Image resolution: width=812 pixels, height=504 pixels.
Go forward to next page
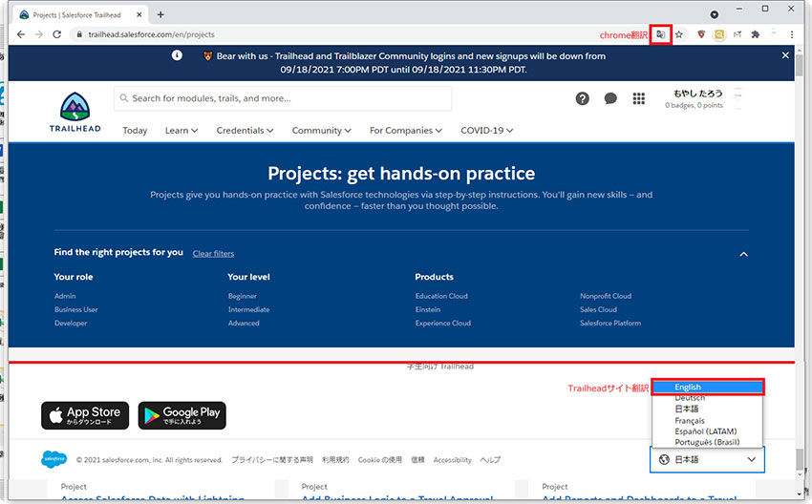coord(39,34)
